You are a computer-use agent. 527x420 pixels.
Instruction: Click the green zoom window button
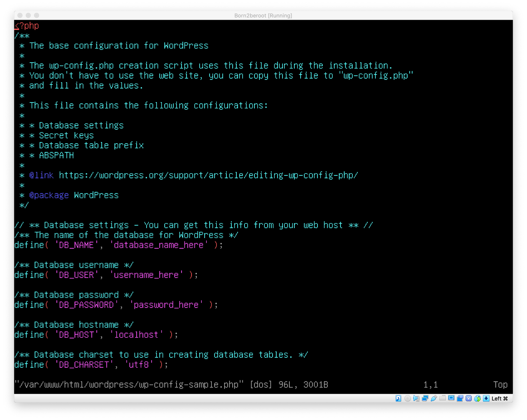37,15
